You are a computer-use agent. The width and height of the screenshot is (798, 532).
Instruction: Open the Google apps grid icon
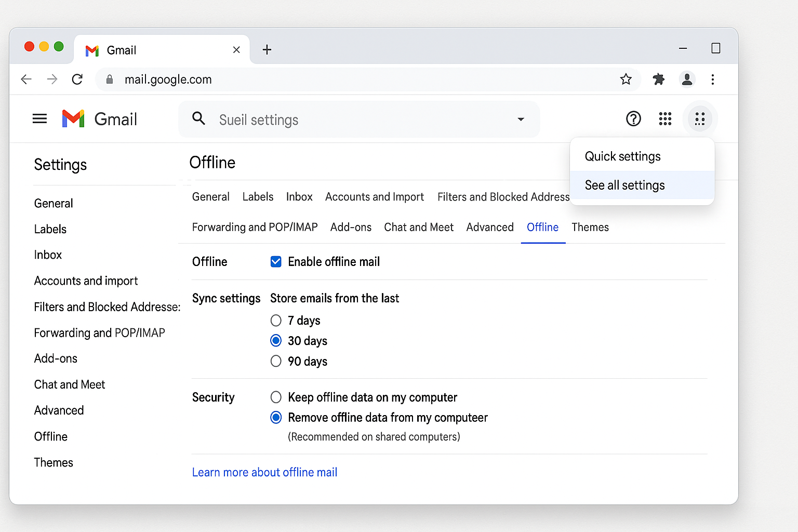click(x=665, y=119)
